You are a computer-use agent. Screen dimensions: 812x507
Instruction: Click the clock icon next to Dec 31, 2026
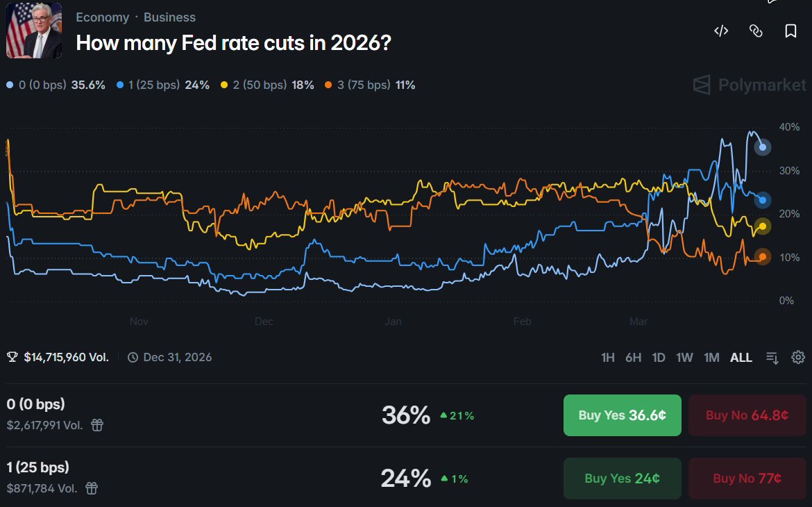tap(133, 357)
